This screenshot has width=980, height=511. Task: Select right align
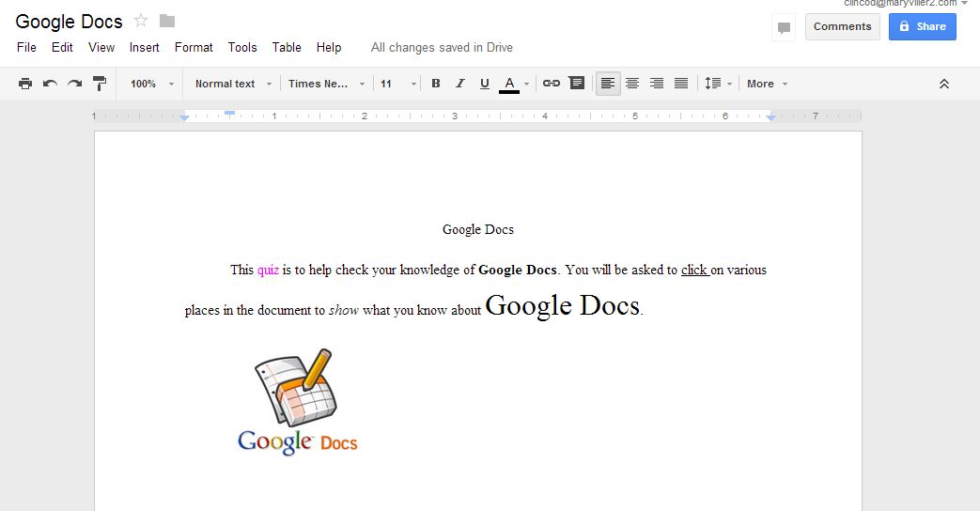pos(657,83)
